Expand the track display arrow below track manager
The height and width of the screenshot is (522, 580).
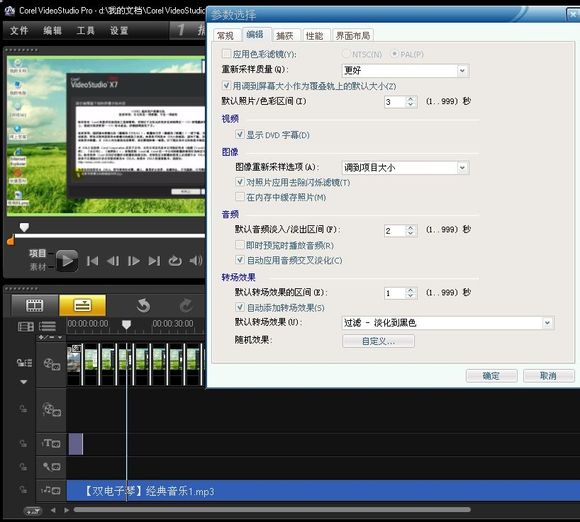click(x=24, y=381)
